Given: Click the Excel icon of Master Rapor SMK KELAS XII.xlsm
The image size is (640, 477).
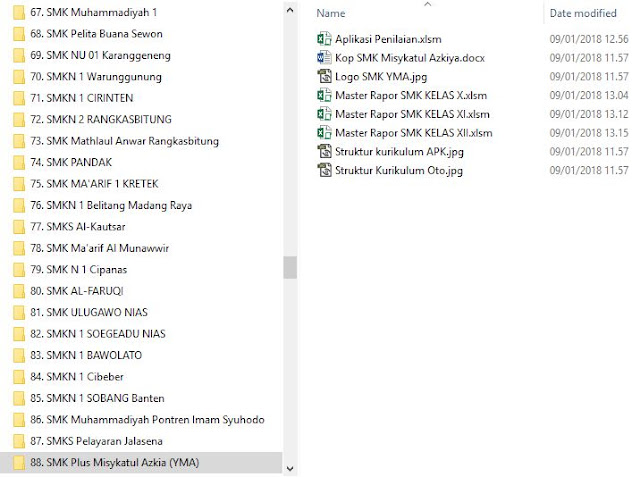Looking at the screenshot, I should [x=324, y=133].
